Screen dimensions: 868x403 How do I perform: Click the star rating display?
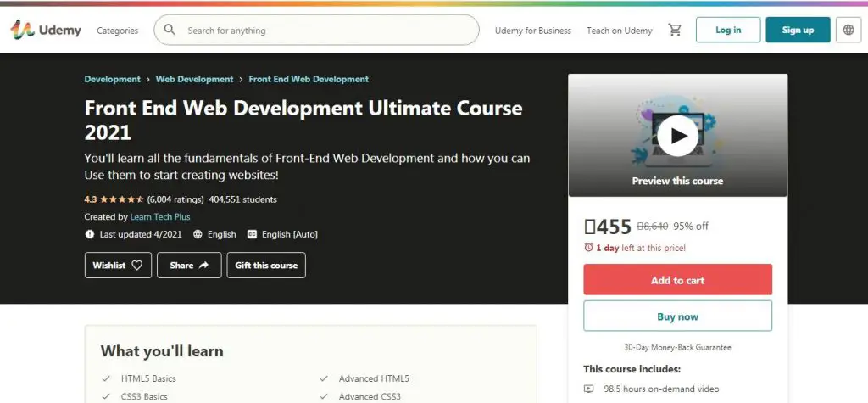122,199
